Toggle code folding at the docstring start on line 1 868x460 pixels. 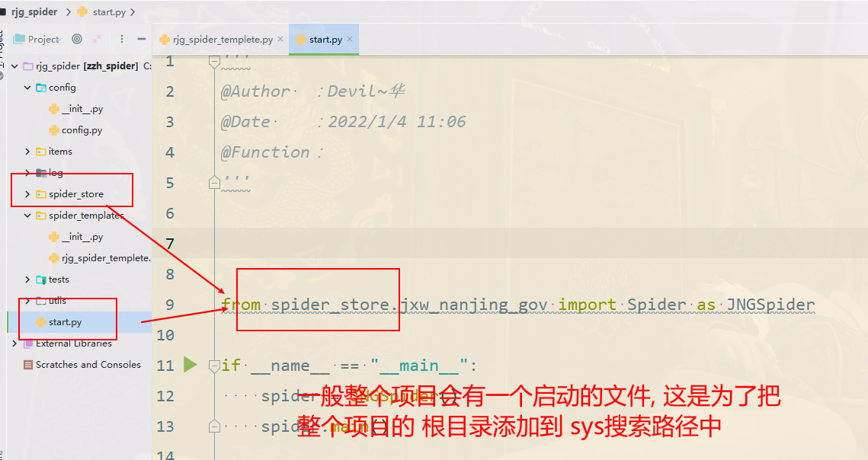(x=215, y=61)
